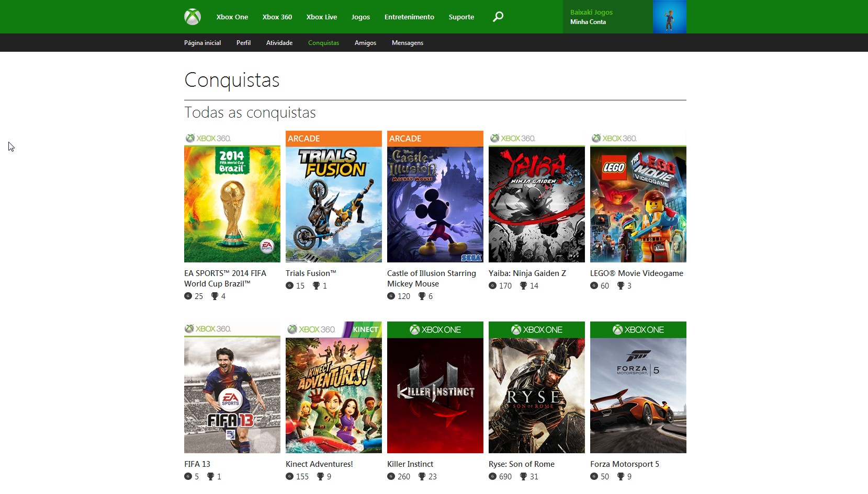Click trophy icon under Trials Fusion
Screen dimensions: 868x494
click(316, 285)
